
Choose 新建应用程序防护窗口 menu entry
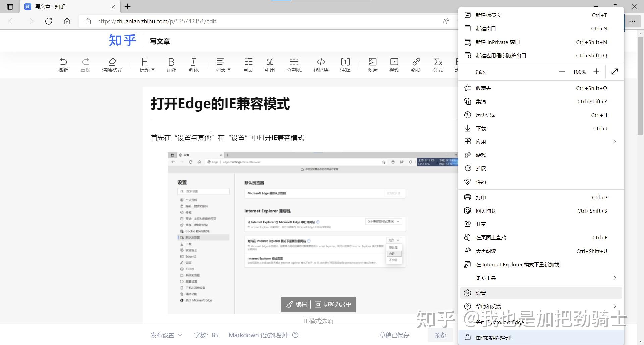[x=541, y=55]
